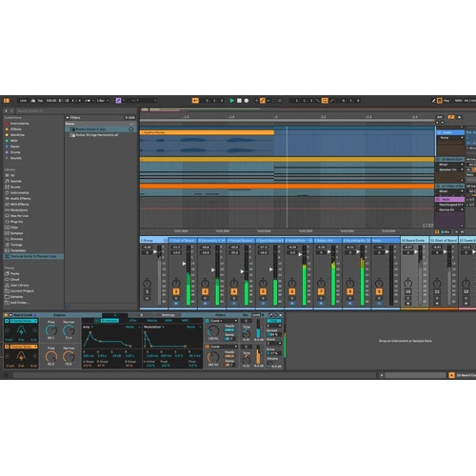This screenshot has height=476, width=476.
Task: Open the Comb+ filter type dropdown
Action: point(224,321)
